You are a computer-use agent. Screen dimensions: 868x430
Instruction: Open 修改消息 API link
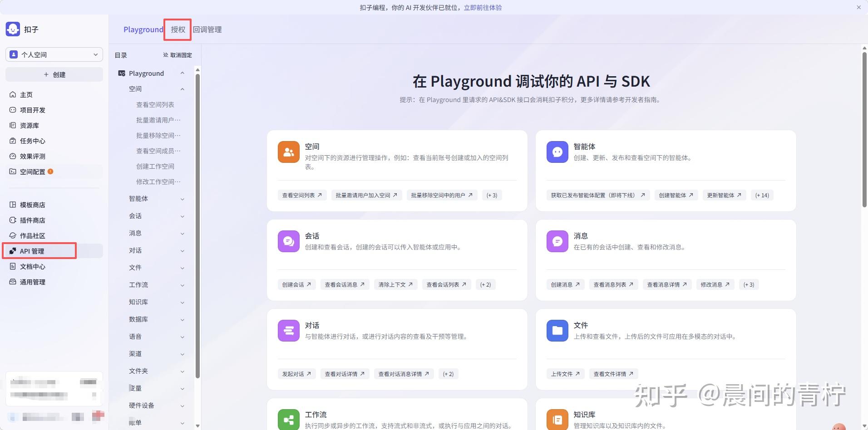(715, 284)
